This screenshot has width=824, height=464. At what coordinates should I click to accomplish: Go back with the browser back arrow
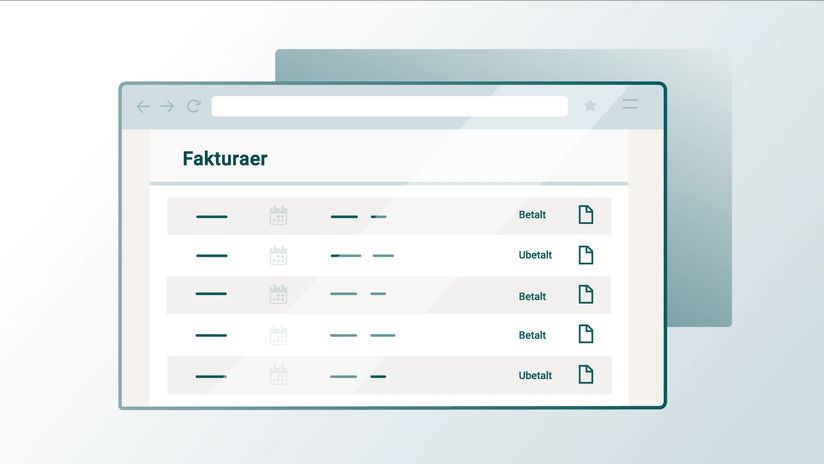pos(143,107)
